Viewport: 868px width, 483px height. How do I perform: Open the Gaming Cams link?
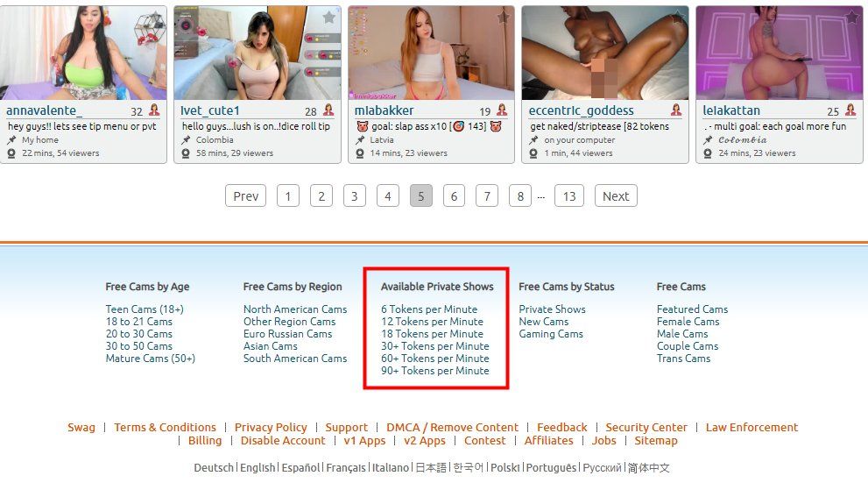tap(551, 333)
